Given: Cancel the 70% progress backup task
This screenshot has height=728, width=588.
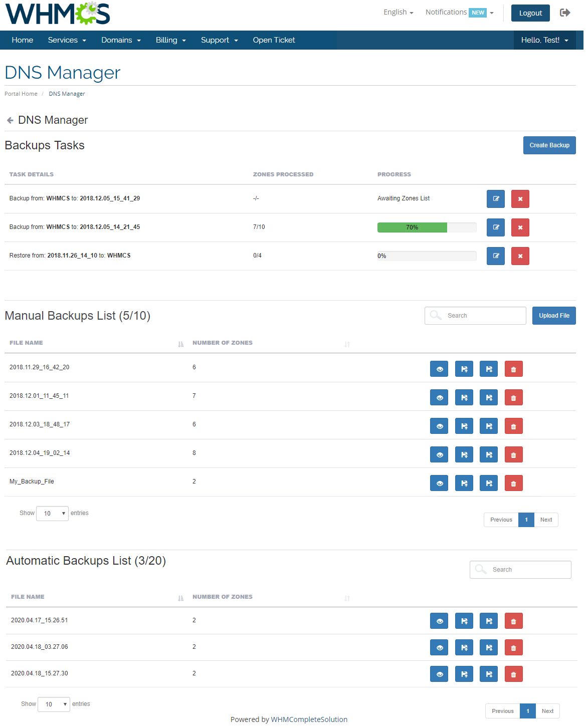Looking at the screenshot, I should pos(520,227).
